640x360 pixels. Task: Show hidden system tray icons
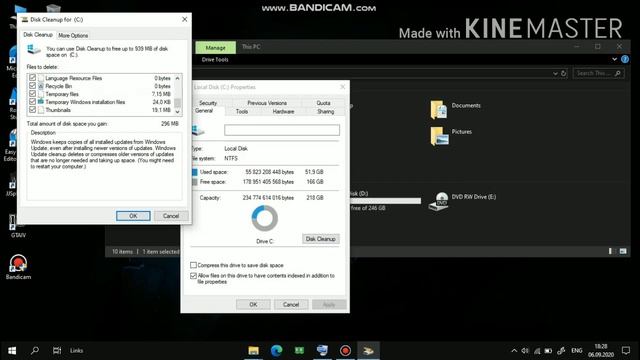[514, 351]
